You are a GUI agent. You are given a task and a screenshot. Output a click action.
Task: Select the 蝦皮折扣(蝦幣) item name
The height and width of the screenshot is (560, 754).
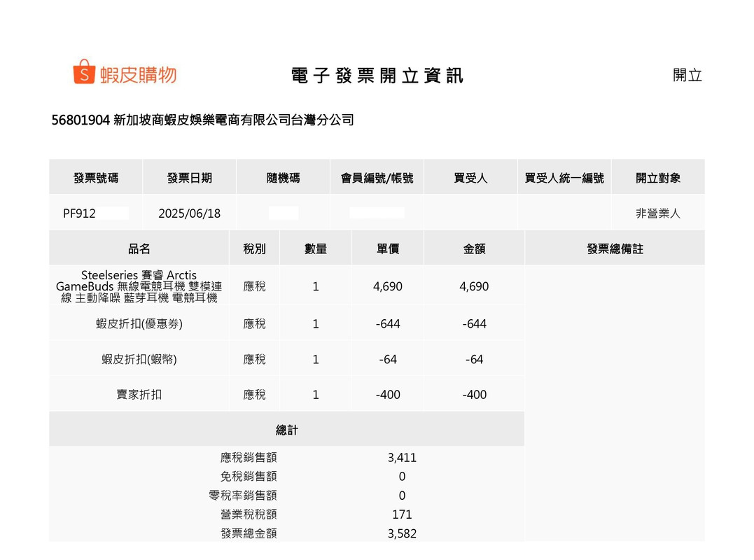139,359
